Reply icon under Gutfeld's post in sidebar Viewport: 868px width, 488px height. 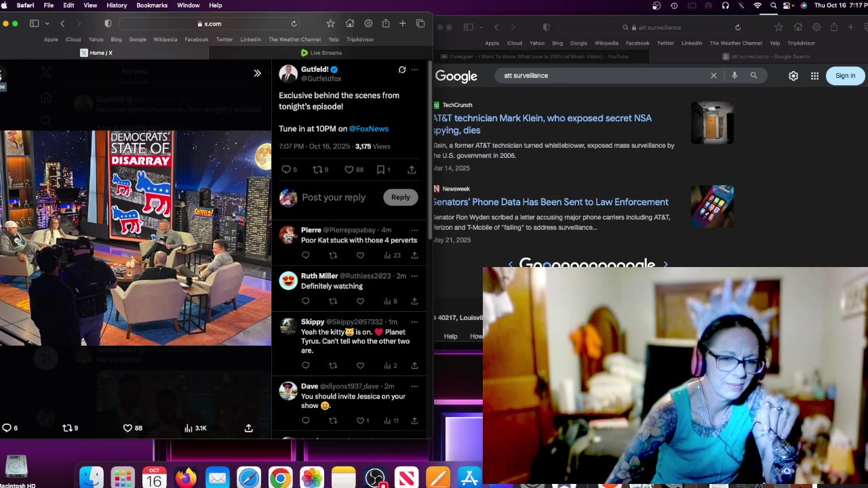285,169
